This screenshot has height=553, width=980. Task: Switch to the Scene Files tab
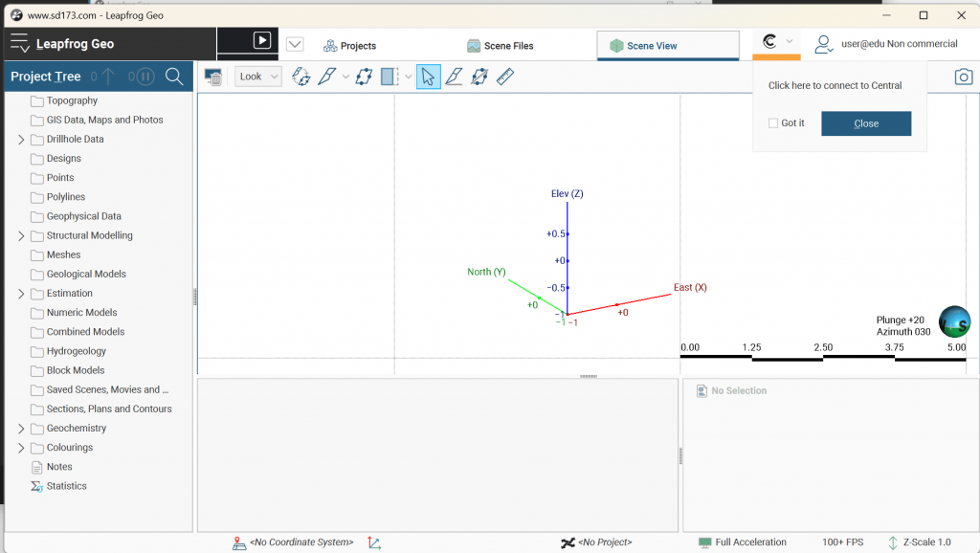point(500,46)
